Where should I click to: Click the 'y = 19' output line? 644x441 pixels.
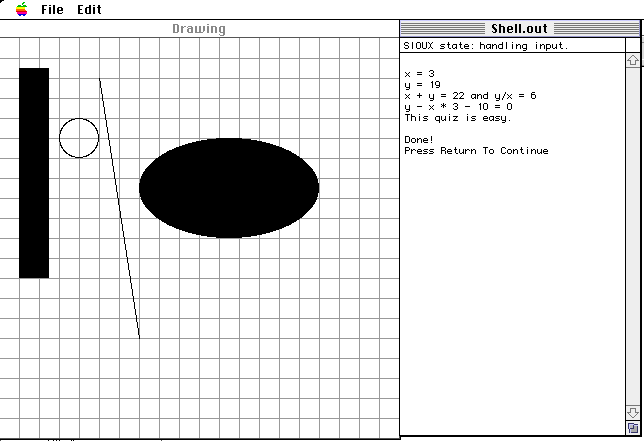tap(422, 85)
